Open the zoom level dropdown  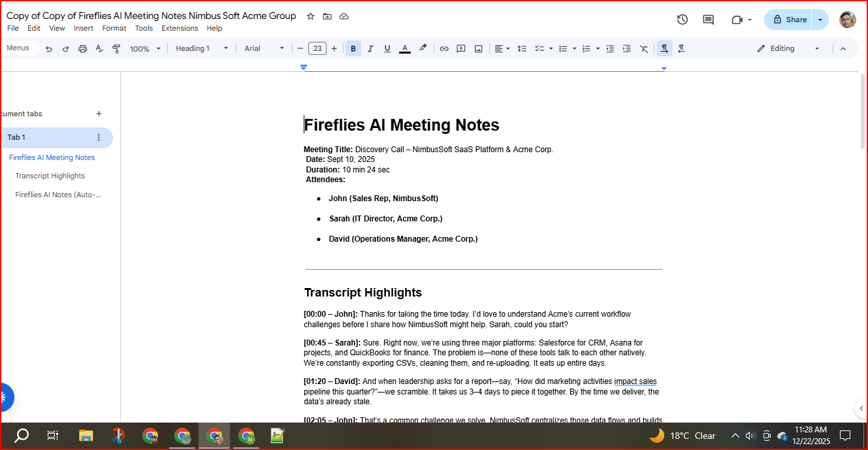pyautogui.click(x=145, y=48)
